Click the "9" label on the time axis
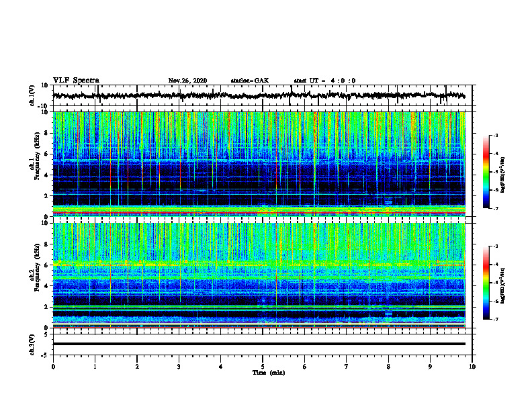 [x=430, y=367]
